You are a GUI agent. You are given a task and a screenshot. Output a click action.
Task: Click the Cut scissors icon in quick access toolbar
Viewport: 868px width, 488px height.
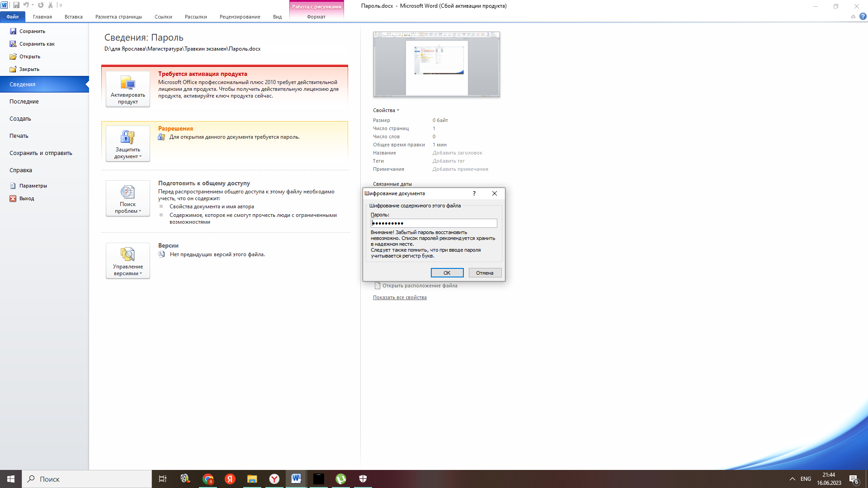point(50,5)
